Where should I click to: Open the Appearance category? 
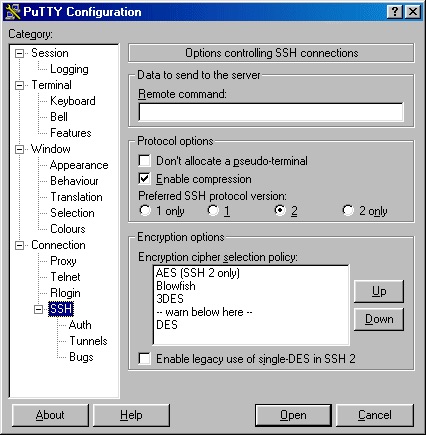(x=79, y=165)
